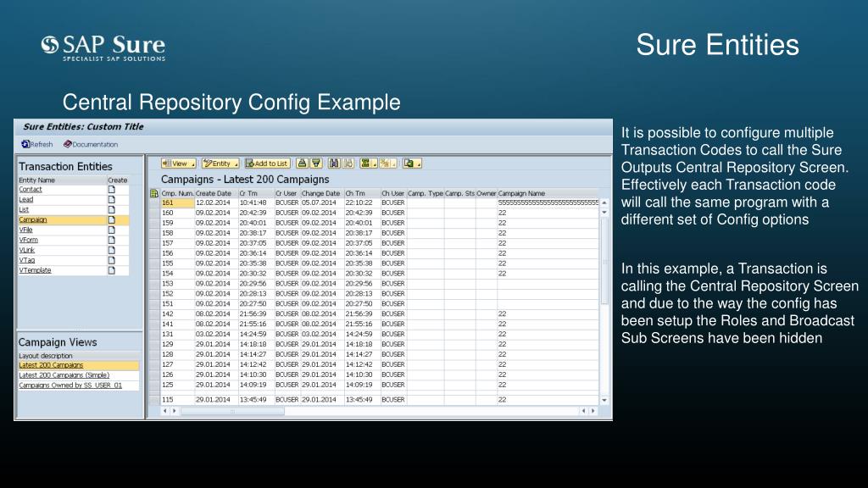Open the VFile entity link

pos(26,230)
